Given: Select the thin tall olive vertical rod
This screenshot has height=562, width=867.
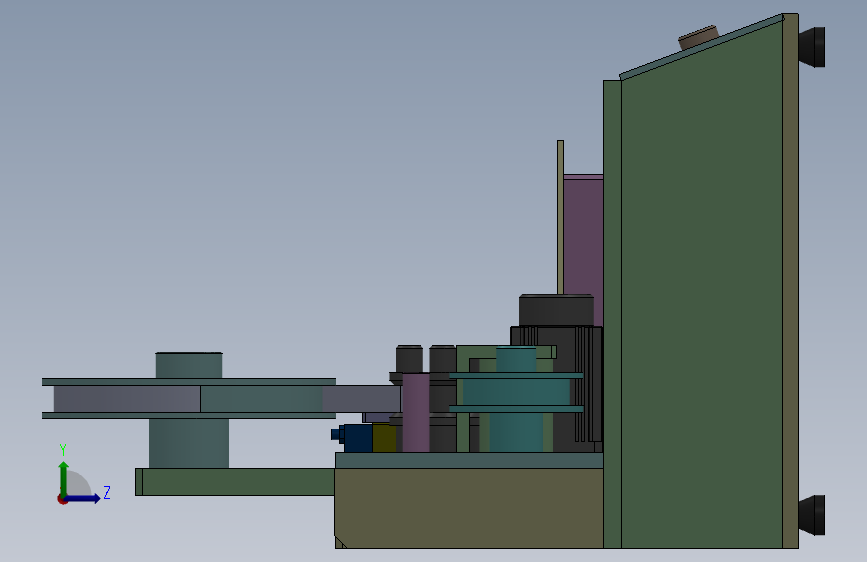Looking at the screenshot, I should pos(560,217).
